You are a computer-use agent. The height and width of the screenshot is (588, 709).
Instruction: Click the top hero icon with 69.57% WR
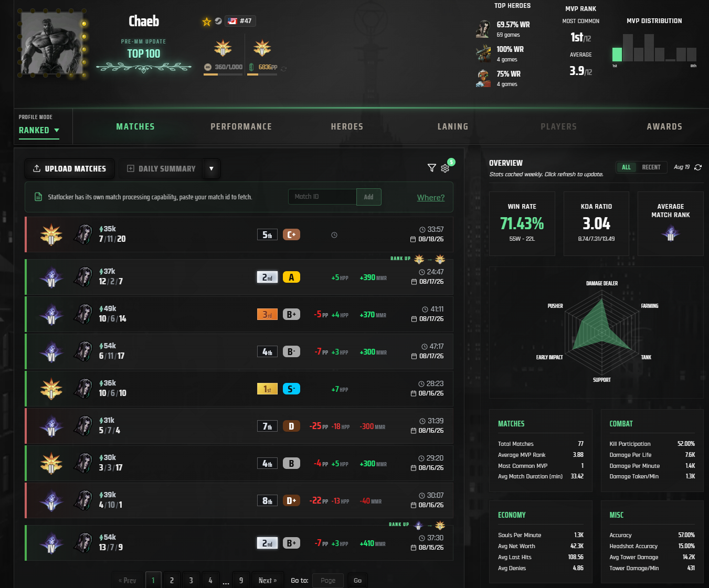[483, 29]
